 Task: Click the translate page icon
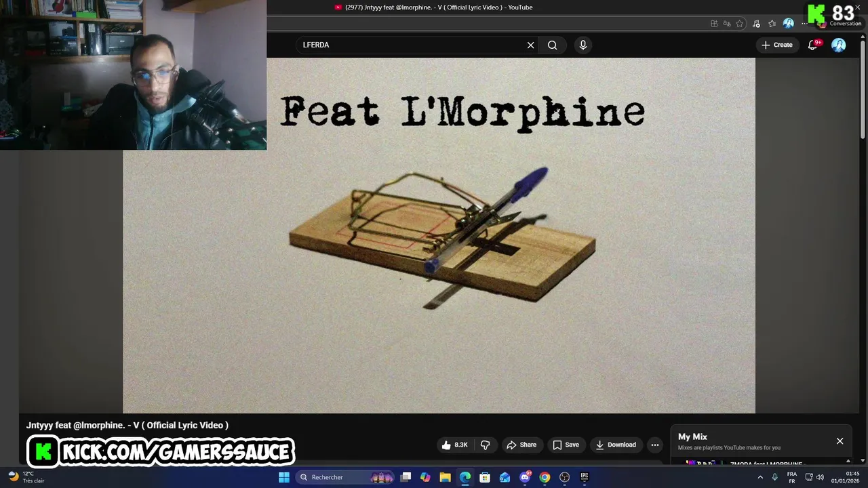coord(727,24)
